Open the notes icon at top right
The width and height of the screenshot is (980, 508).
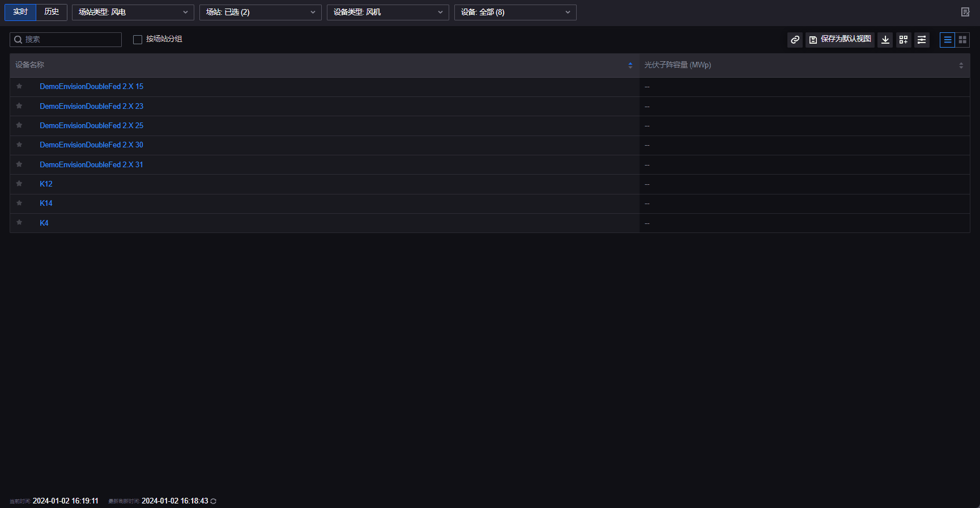[x=965, y=12]
